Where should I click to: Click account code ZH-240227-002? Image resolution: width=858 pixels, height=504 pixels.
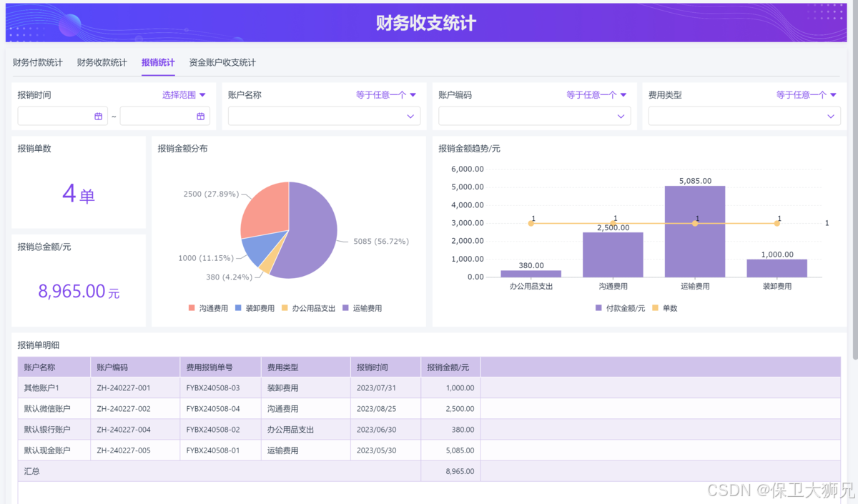click(124, 409)
